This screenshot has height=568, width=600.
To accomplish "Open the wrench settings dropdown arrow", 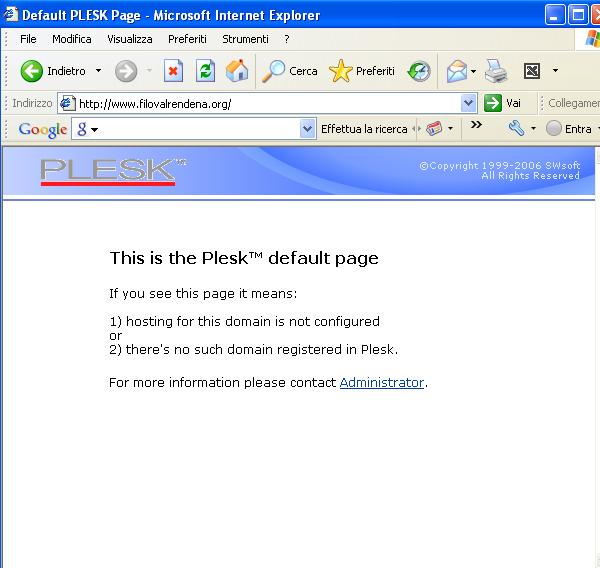I will (x=533, y=129).
